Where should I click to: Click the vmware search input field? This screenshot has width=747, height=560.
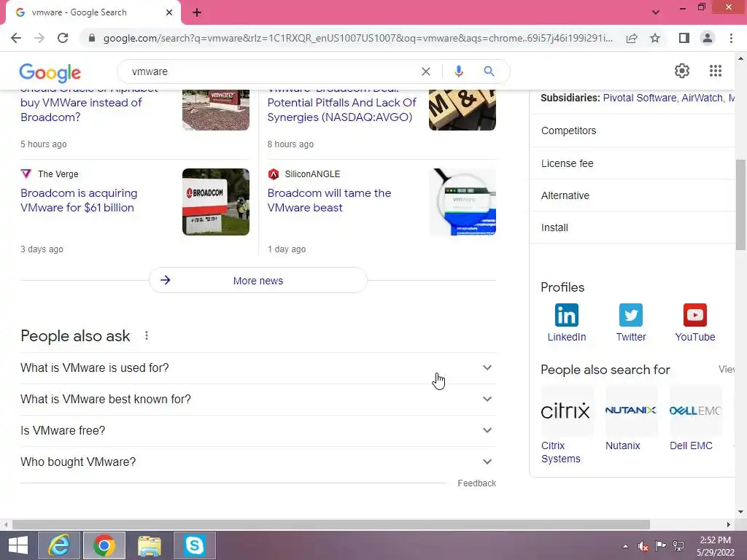pos(271,71)
